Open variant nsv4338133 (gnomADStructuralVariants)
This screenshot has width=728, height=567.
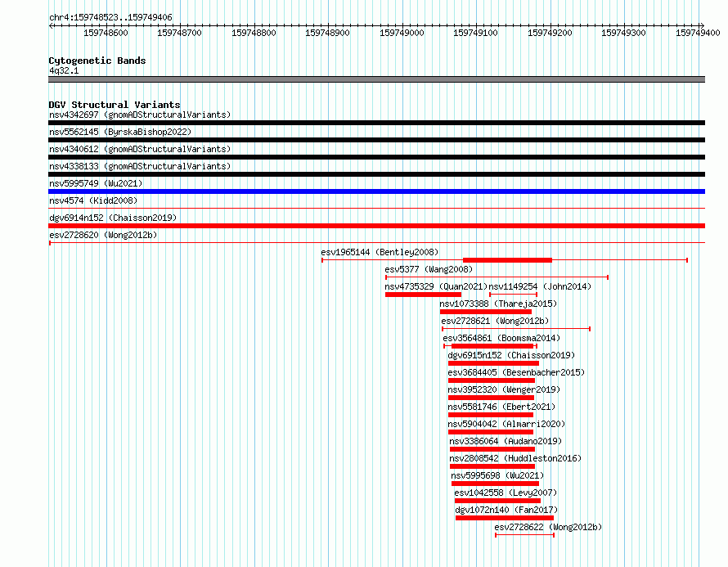point(140,166)
